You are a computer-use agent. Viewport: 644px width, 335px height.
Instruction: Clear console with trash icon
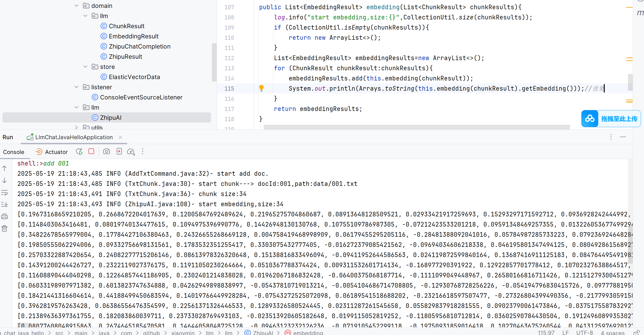coord(4,228)
